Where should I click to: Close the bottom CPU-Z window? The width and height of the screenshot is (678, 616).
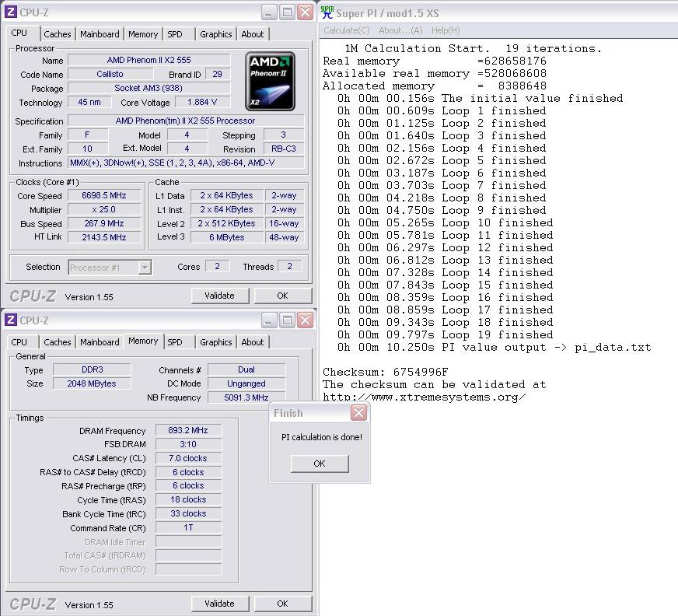(305, 320)
